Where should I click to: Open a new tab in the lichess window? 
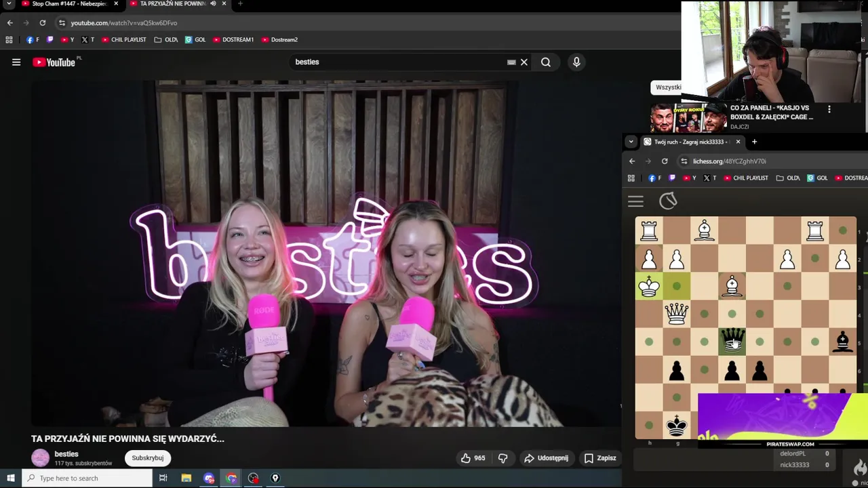pyautogui.click(x=754, y=142)
